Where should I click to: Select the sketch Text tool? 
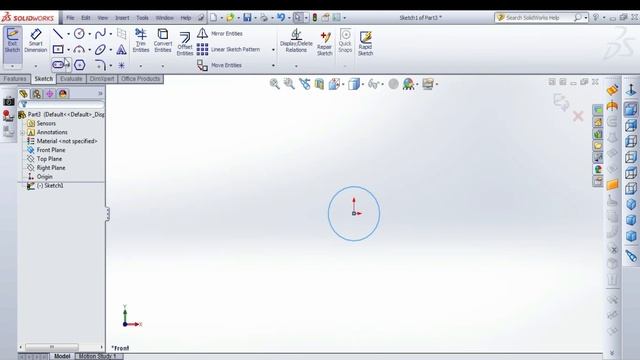[121, 50]
